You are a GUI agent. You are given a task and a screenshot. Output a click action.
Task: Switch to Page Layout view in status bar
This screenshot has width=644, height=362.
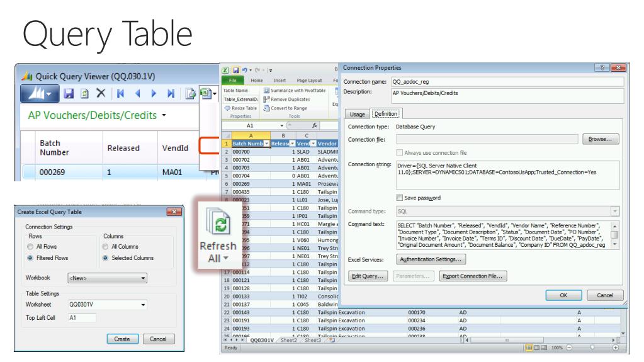click(536, 348)
